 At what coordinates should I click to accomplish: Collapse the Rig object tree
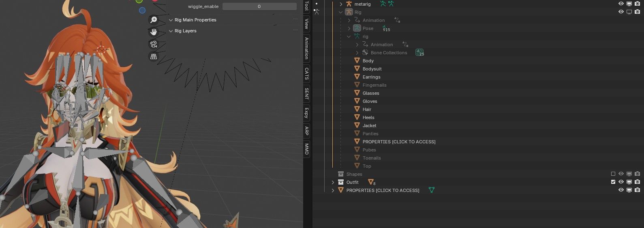[x=341, y=12]
